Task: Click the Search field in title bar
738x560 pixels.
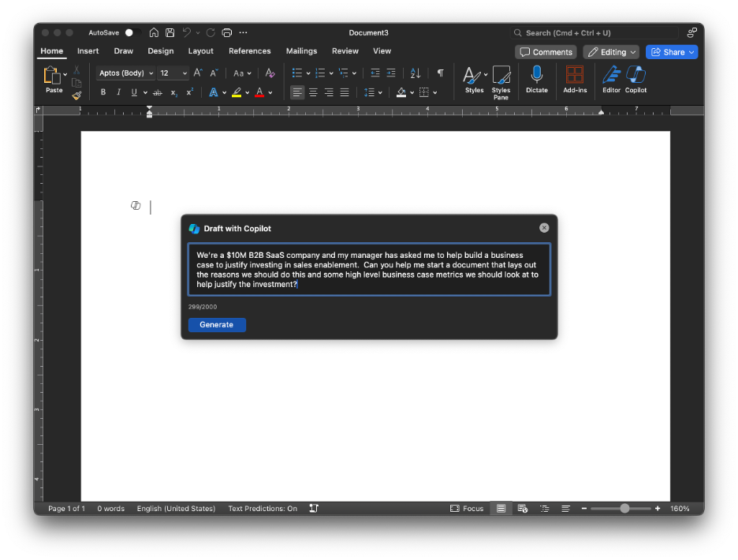Action: point(594,33)
